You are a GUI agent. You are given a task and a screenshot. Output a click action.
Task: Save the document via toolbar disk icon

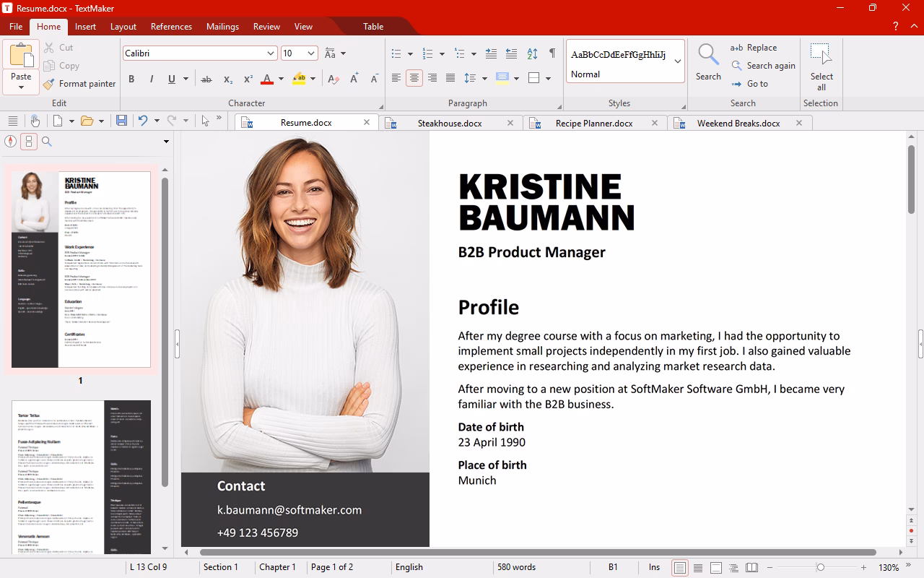(121, 121)
